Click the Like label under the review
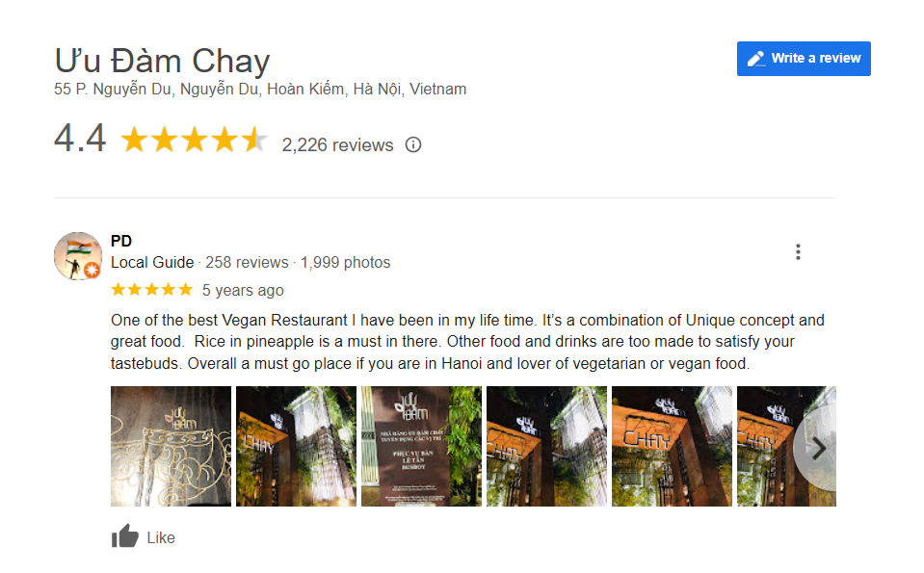 point(161,537)
